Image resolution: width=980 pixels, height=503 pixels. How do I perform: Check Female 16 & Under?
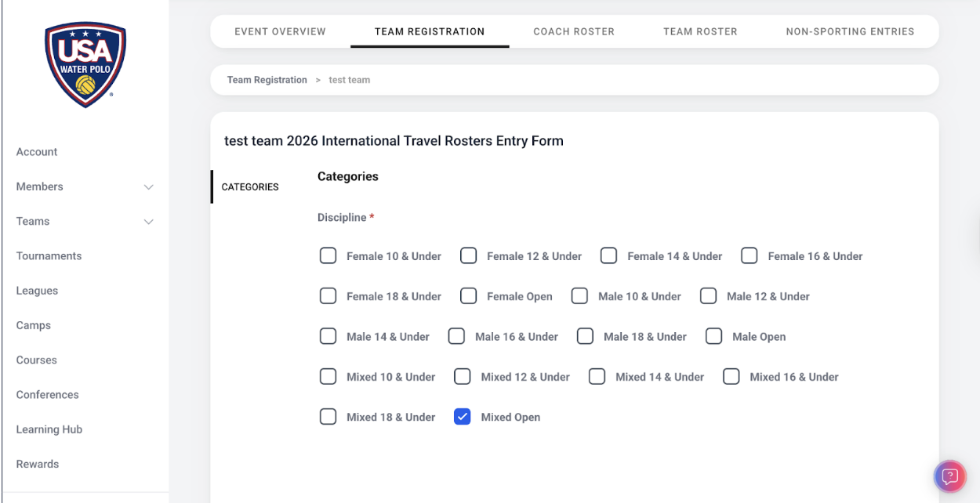click(749, 255)
